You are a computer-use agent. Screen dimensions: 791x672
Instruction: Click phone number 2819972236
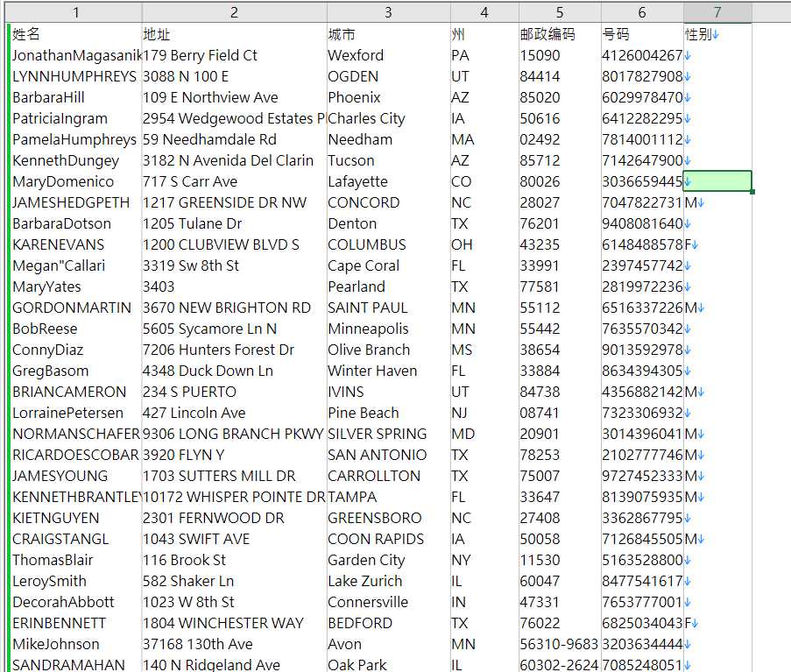click(x=642, y=286)
